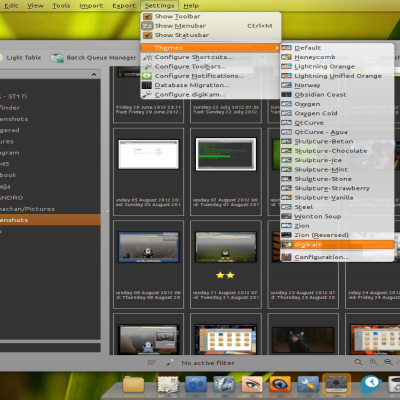Click the Database Migration icon
The width and height of the screenshot is (400, 400).
147,85
